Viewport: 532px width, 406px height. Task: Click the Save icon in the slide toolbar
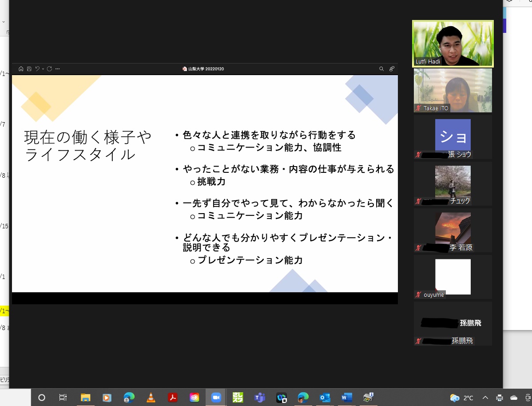(x=29, y=69)
